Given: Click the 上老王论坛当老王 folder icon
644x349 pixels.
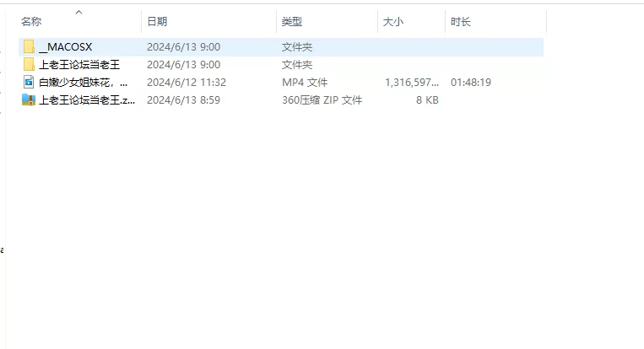Looking at the screenshot, I should (29, 64).
